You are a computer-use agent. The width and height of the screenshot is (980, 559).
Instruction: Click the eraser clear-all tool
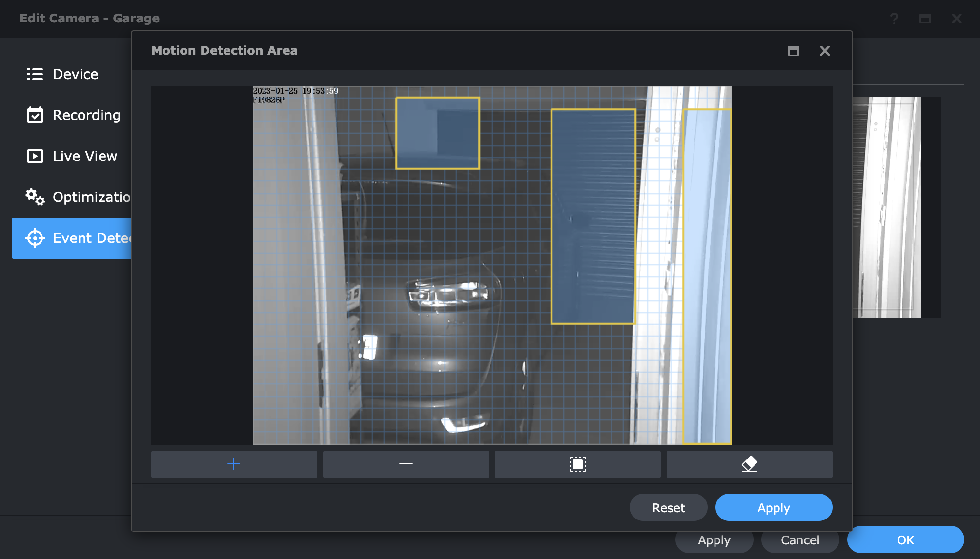749,464
